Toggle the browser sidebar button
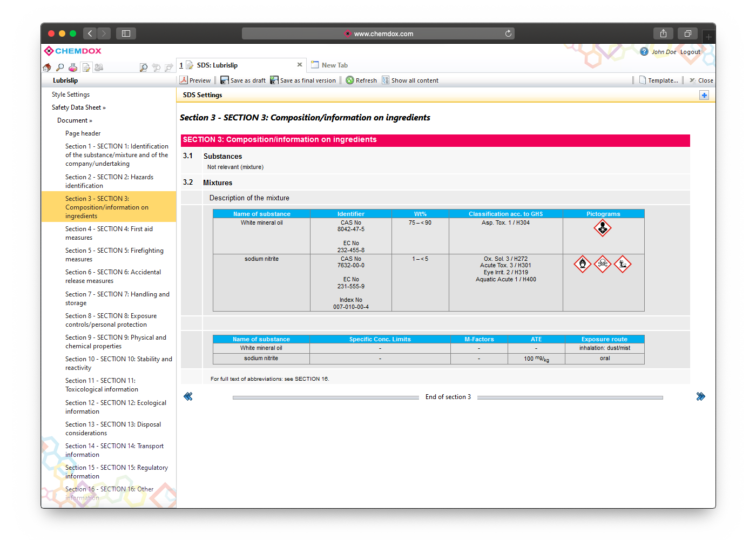This screenshot has height=540, width=756. coord(126,33)
